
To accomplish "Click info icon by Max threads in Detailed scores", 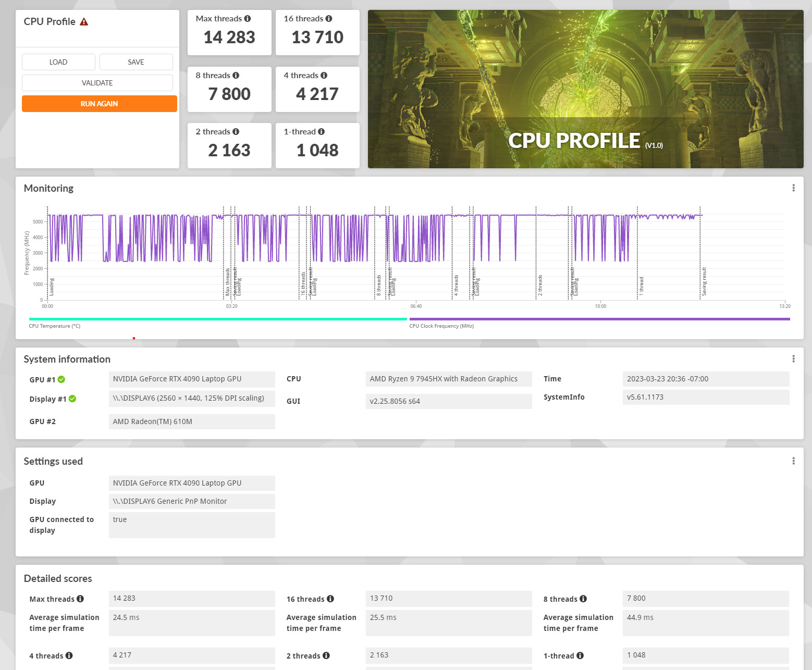I will coord(80,599).
